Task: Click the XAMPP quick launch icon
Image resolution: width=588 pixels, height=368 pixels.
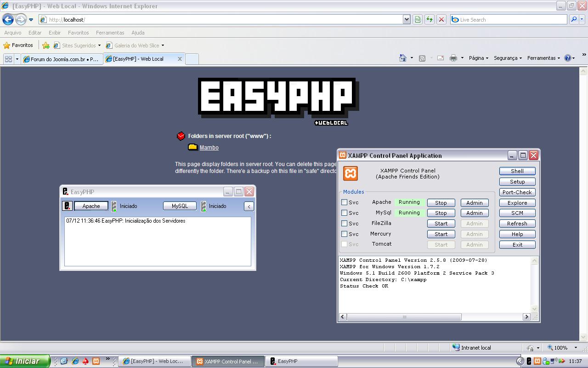Action: (96, 361)
